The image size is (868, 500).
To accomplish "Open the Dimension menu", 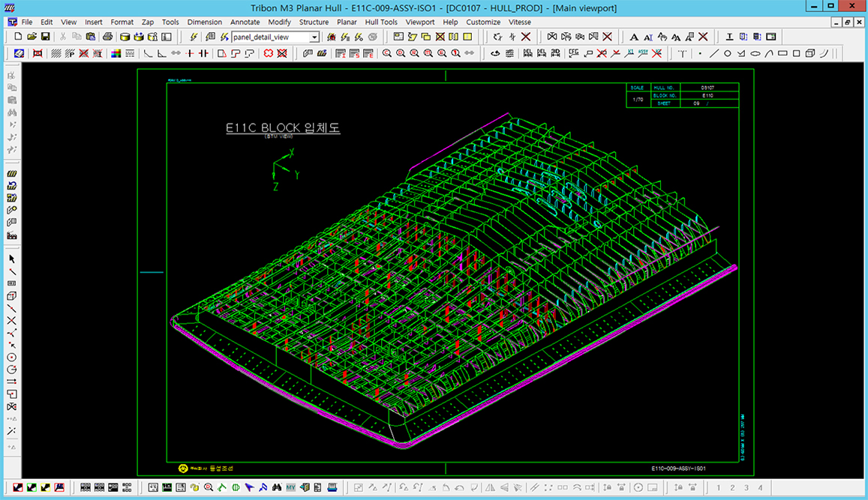I will [x=204, y=22].
